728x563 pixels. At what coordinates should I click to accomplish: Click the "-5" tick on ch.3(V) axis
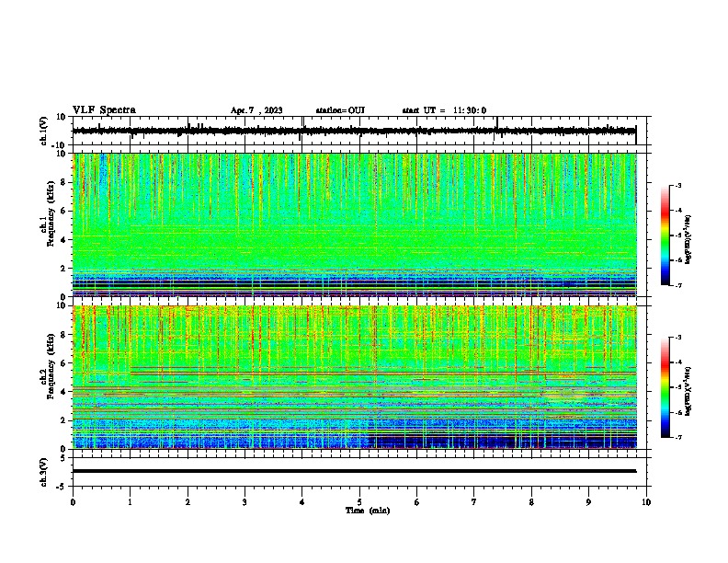tap(62, 487)
